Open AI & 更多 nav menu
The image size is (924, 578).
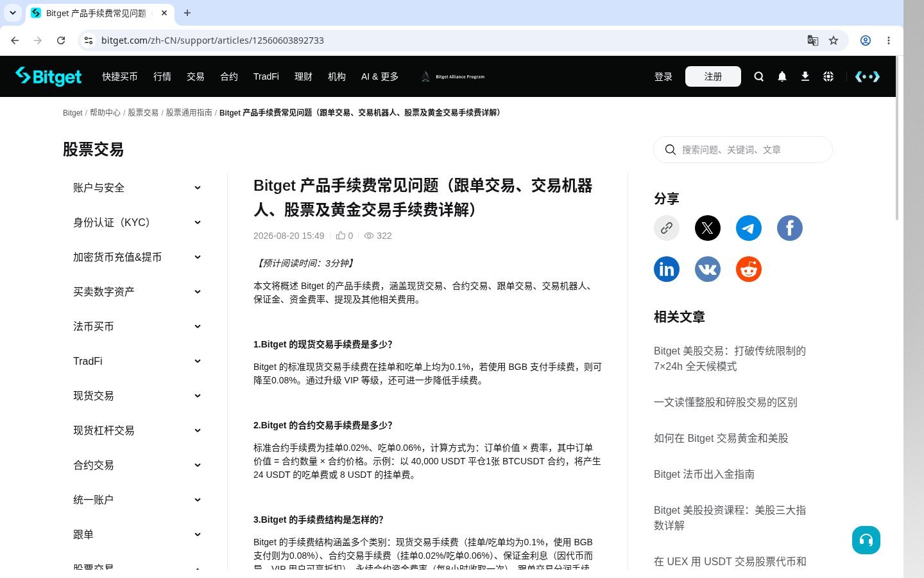point(380,76)
